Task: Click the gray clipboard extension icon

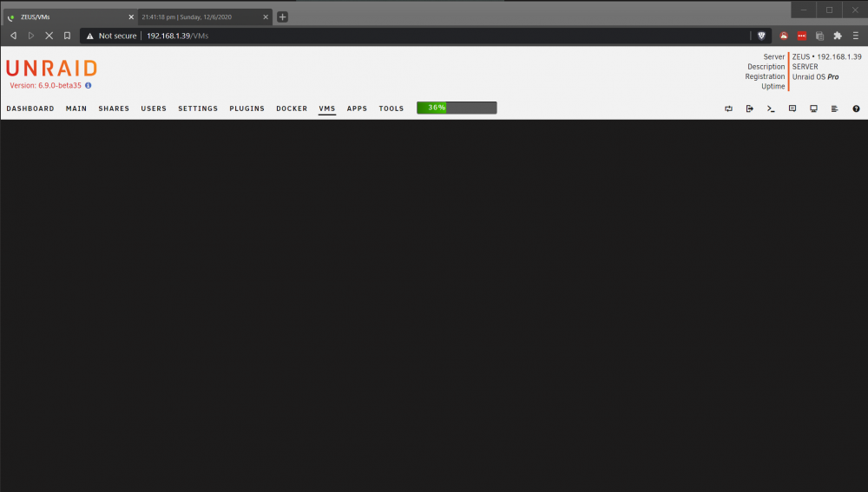Action: tap(820, 36)
